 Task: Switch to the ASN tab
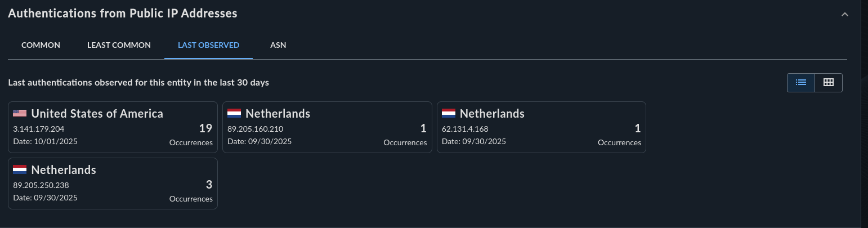pos(278,45)
